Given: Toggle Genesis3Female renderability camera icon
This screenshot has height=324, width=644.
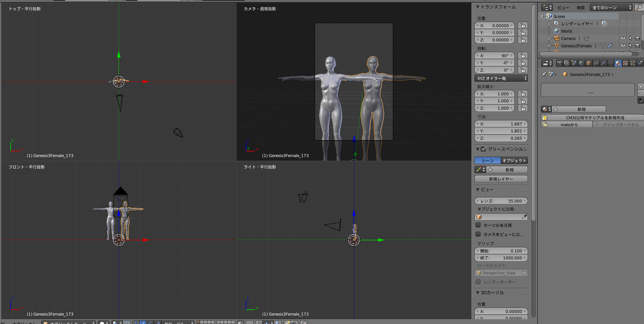Looking at the screenshot, I should tap(637, 45).
